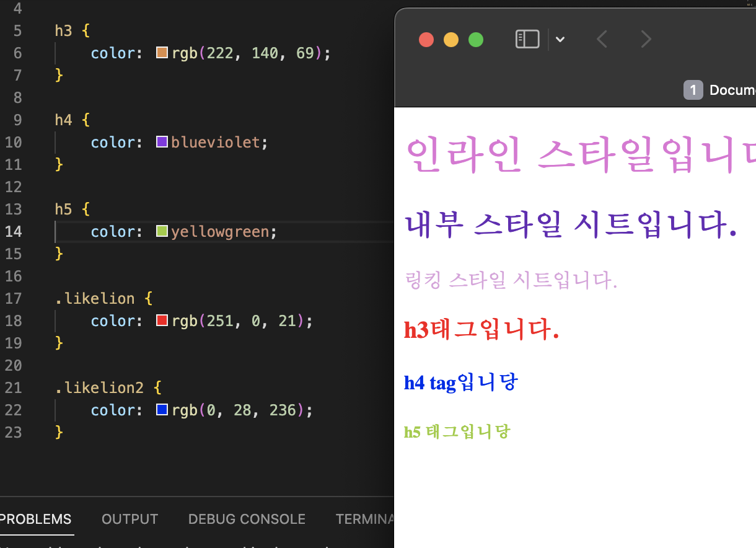The width and height of the screenshot is (756, 548).
Task: Click the 'h5 태그입니당' green heading
Action: coord(457,431)
